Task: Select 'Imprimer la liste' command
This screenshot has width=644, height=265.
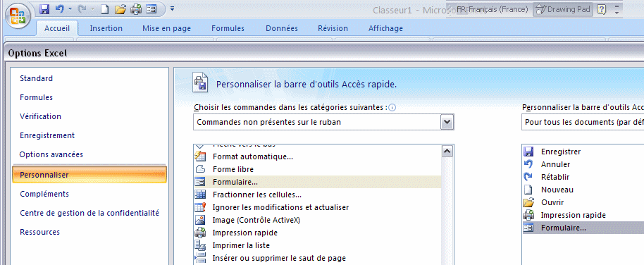Action: point(317,245)
